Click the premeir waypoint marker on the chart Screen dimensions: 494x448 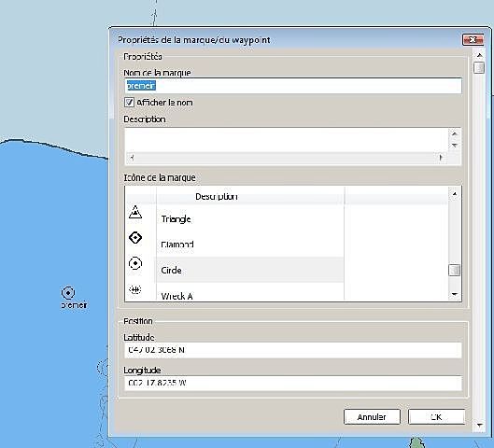point(68,293)
